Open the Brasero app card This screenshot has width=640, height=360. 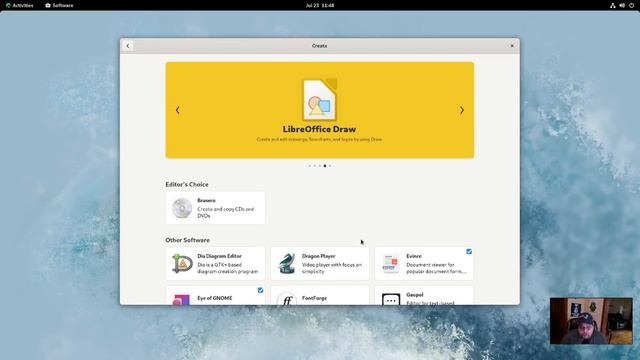[215, 208]
